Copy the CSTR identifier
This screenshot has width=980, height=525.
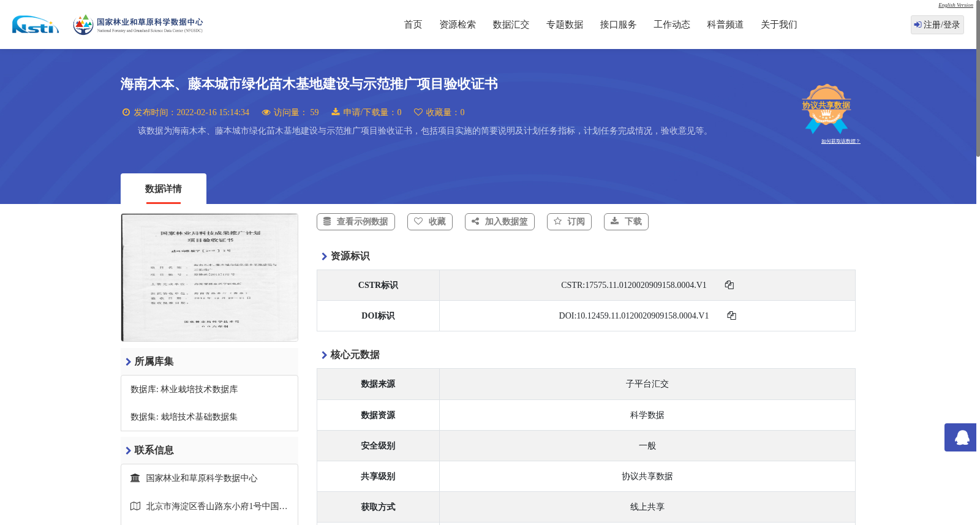tap(729, 285)
